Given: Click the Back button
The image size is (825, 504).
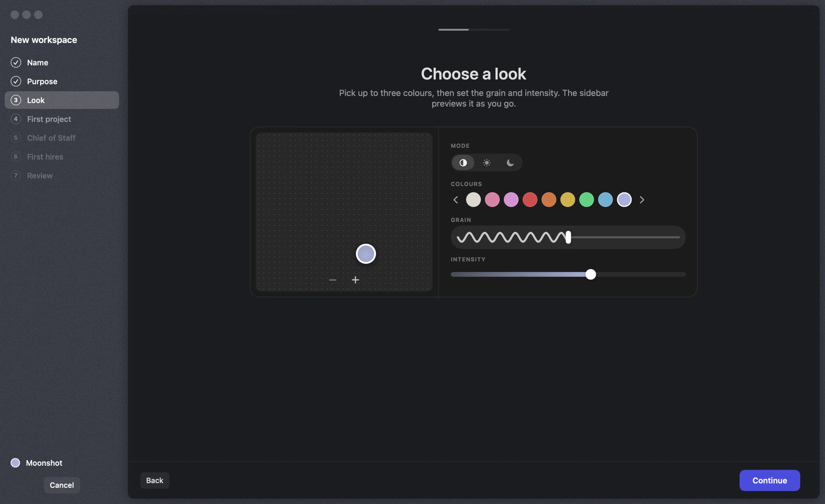Looking at the screenshot, I should click(x=154, y=480).
